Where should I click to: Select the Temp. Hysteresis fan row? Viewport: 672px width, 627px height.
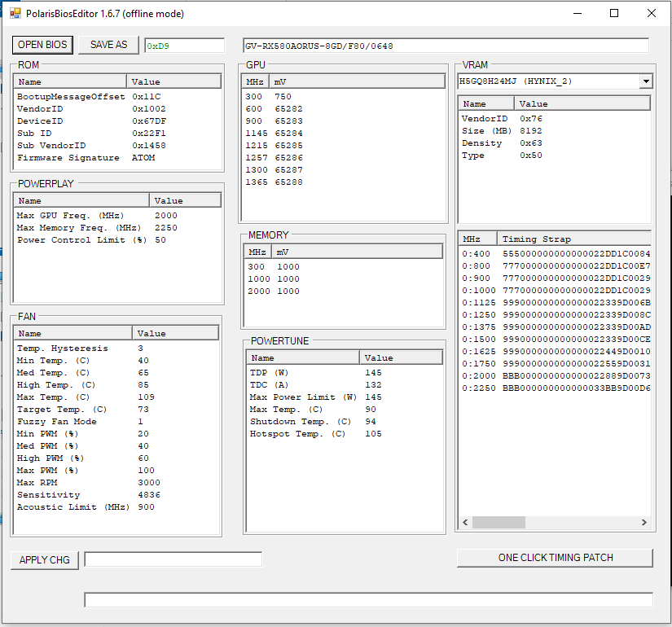(116, 349)
